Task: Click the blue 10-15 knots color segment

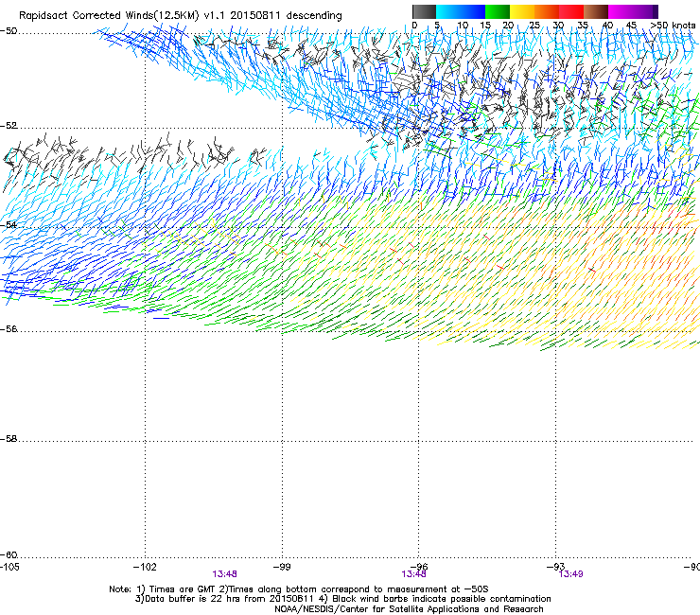Action: coord(473,11)
